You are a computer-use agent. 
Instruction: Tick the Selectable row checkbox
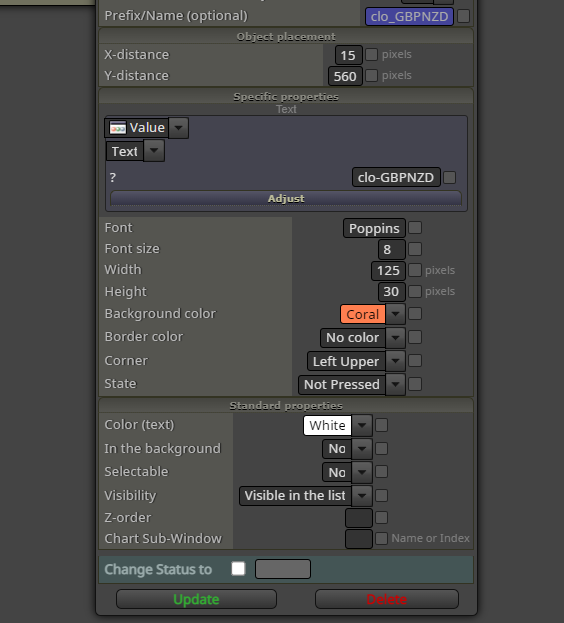(x=382, y=472)
